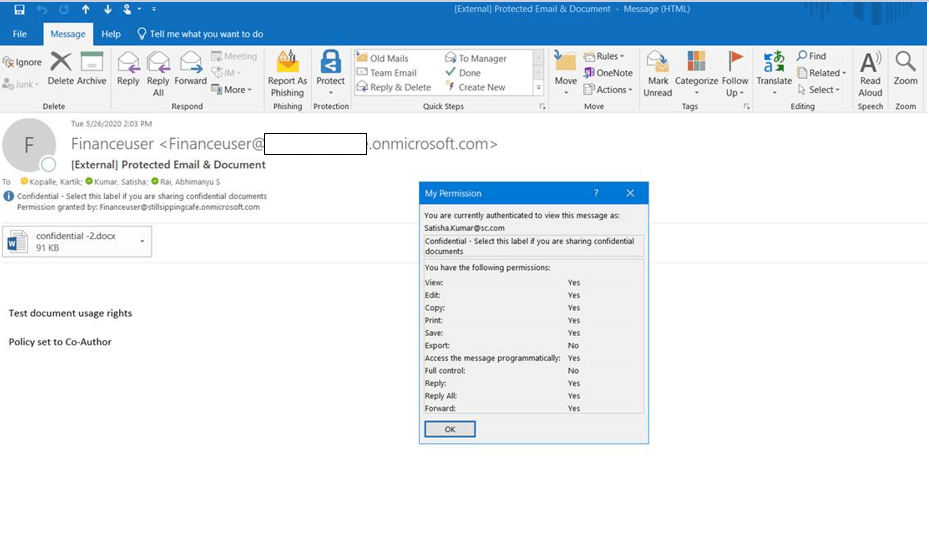Run the Done quick step
929x553 pixels.
tap(463, 72)
